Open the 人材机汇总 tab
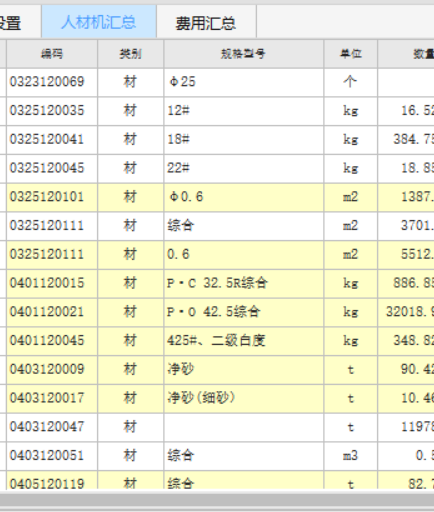 (99, 22)
